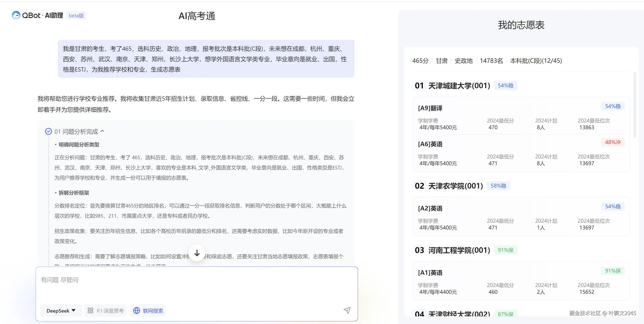Click the completed checkmark icon beside 问题分析完成
Viewport: 644px width, 324px height.
(x=49, y=132)
